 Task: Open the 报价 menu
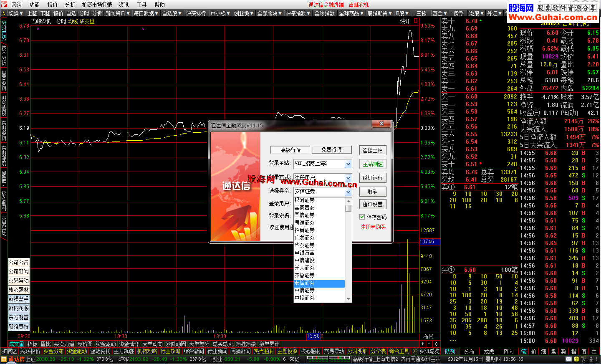point(53,5)
